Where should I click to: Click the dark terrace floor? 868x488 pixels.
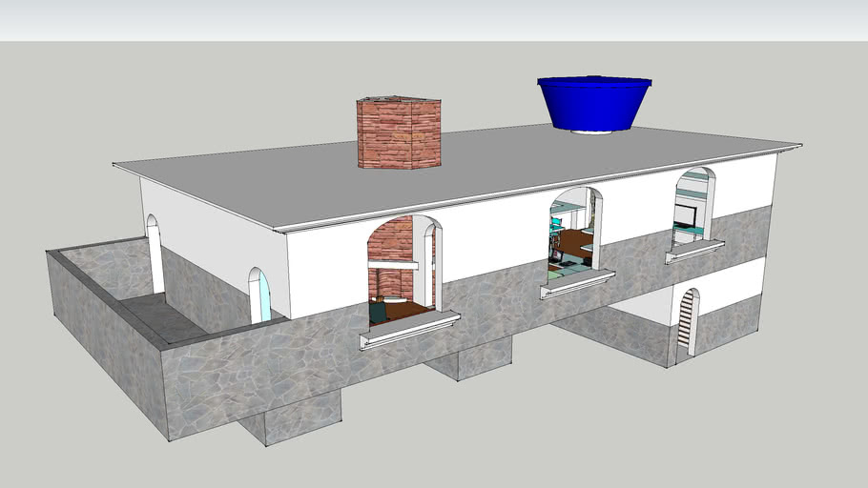pos(162,316)
